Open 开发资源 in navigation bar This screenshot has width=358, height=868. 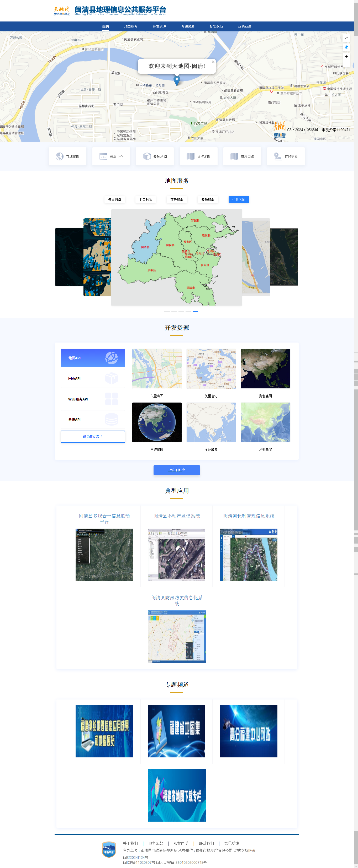point(159,26)
